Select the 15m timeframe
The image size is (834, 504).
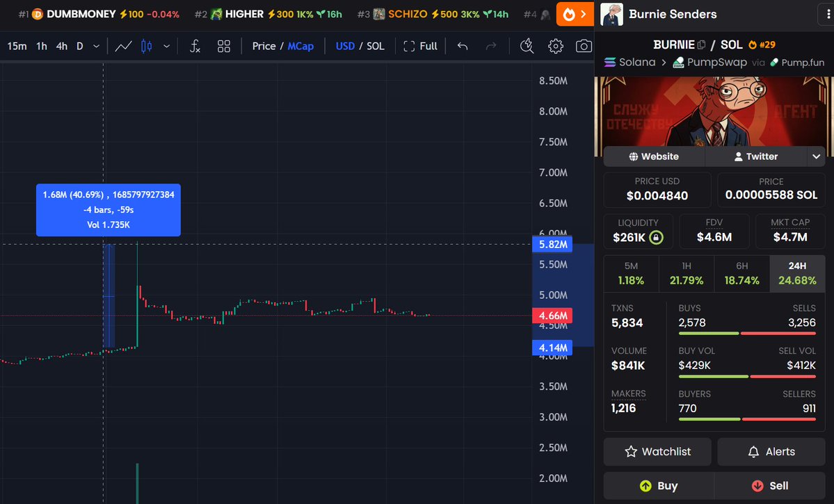coord(17,47)
